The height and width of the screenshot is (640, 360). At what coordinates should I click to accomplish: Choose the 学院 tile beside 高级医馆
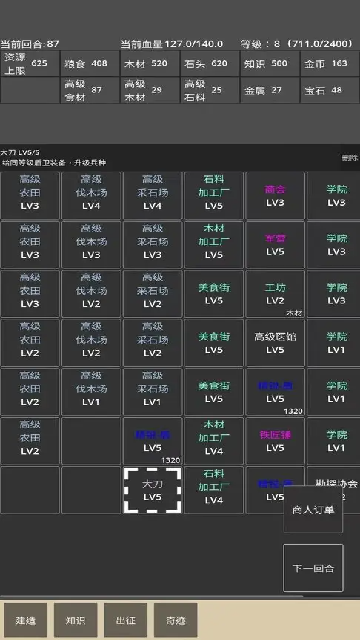pos(333,343)
